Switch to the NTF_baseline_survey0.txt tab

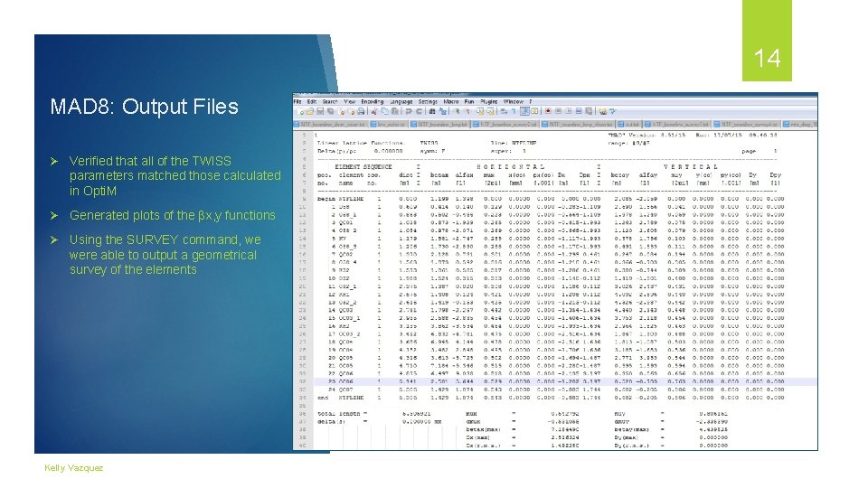(x=505, y=125)
